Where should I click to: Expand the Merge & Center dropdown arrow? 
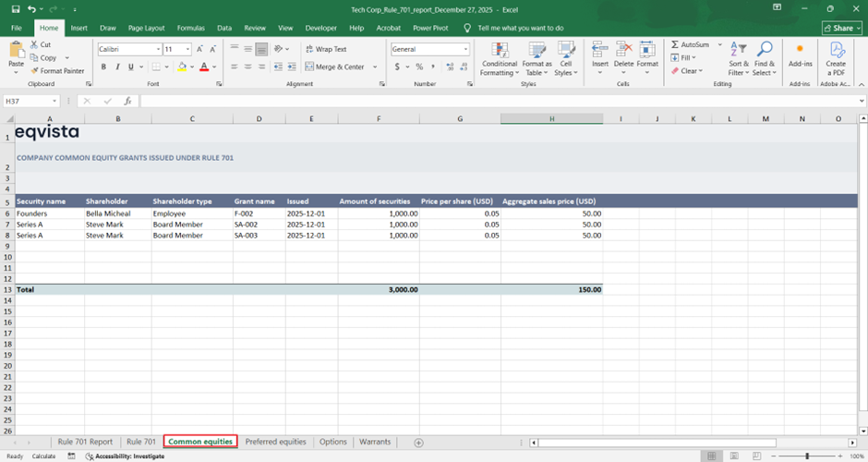375,67
